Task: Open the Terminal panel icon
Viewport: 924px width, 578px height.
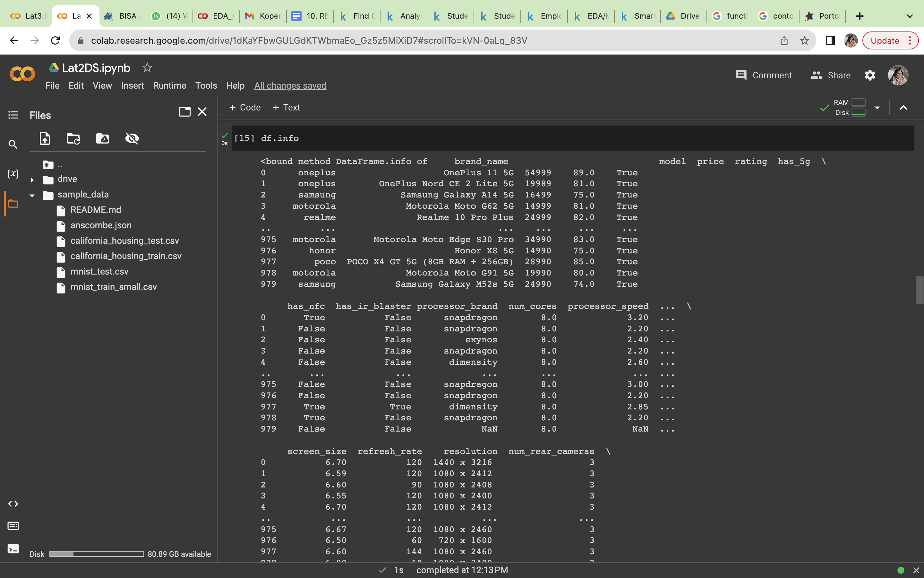Action: (13, 549)
